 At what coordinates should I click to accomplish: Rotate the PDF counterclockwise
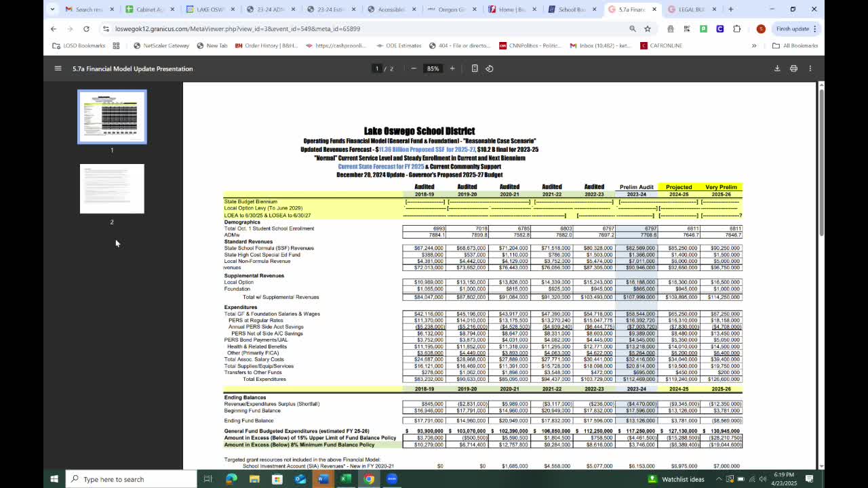tap(490, 68)
